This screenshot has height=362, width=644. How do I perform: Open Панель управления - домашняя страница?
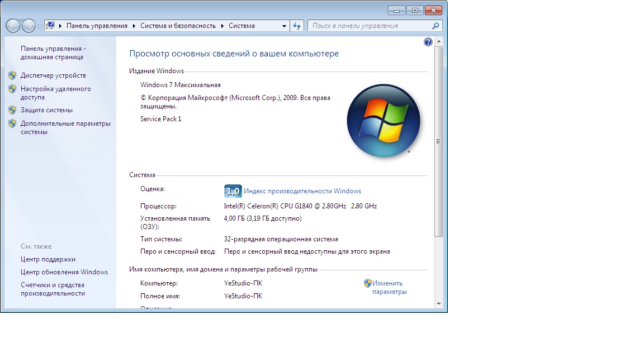point(53,53)
